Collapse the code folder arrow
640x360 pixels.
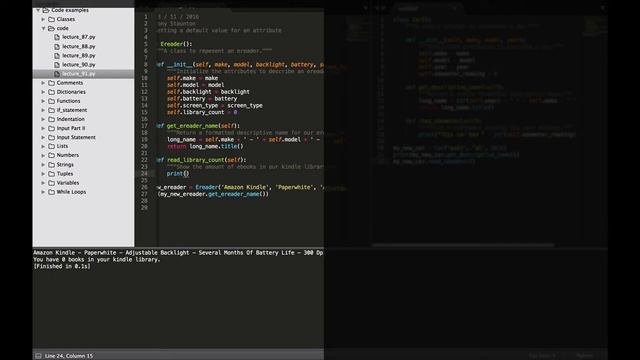(x=43, y=28)
